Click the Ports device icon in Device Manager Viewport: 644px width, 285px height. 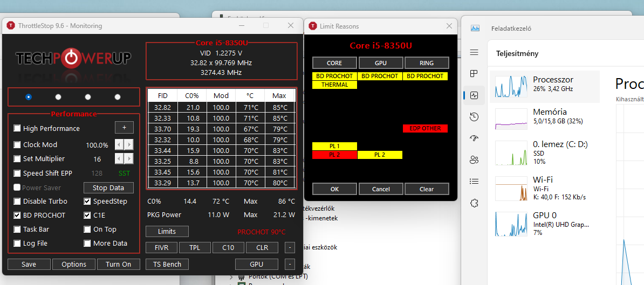tap(242, 276)
